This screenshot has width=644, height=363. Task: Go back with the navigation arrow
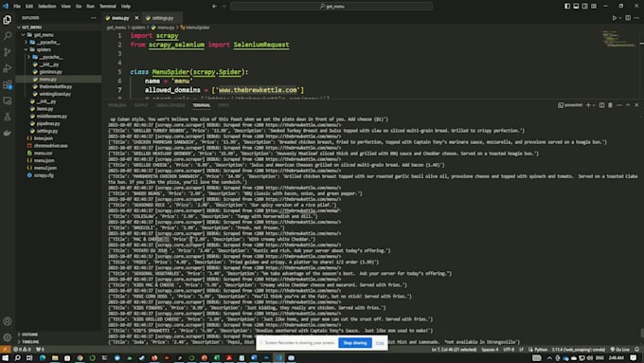(214, 7)
